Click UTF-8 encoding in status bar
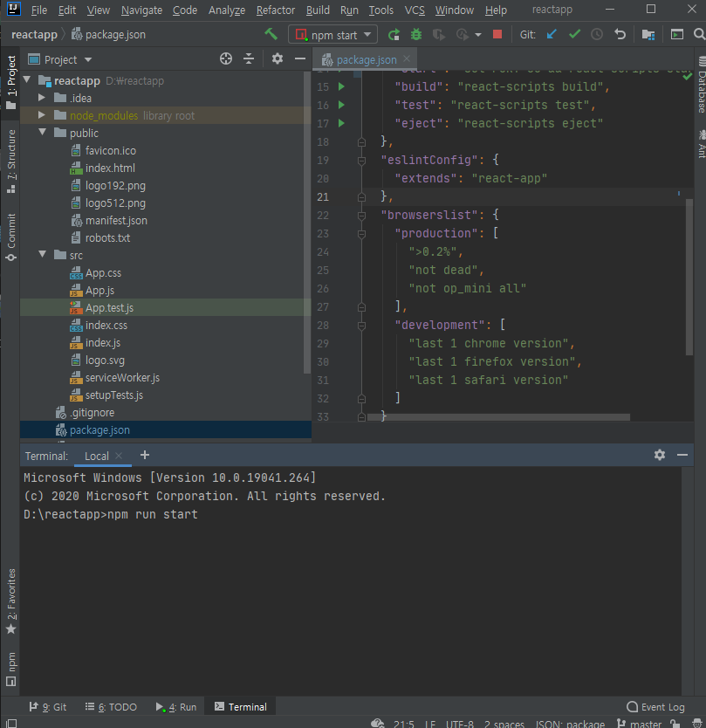Image resolution: width=706 pixels, height=728 pixels. (x=460, y=724)
